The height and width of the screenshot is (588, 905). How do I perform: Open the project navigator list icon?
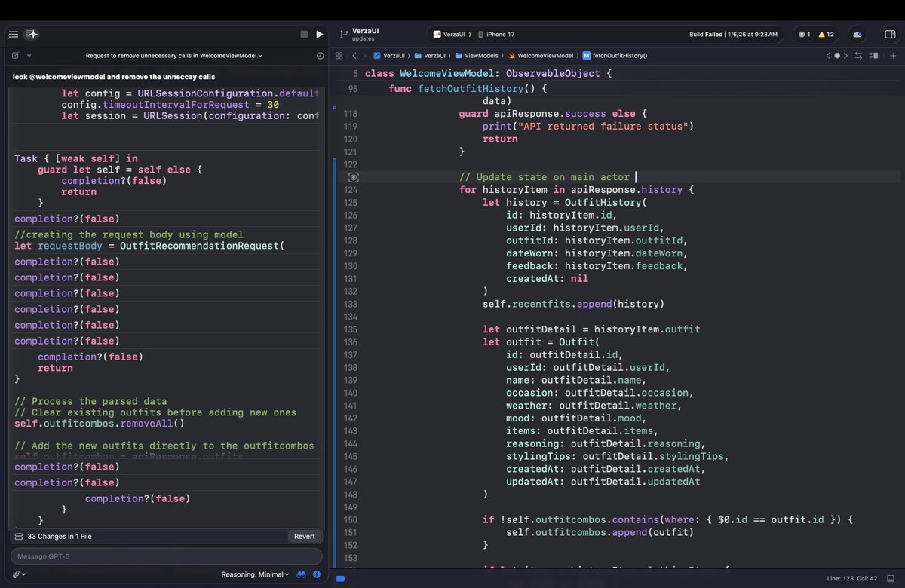pos(14,35)
